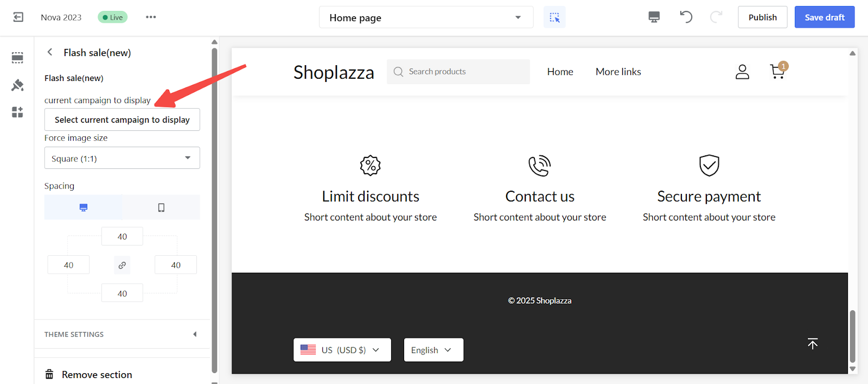Click the top spacing value field
The image size is (868, 384).
(x=122, y=236)
